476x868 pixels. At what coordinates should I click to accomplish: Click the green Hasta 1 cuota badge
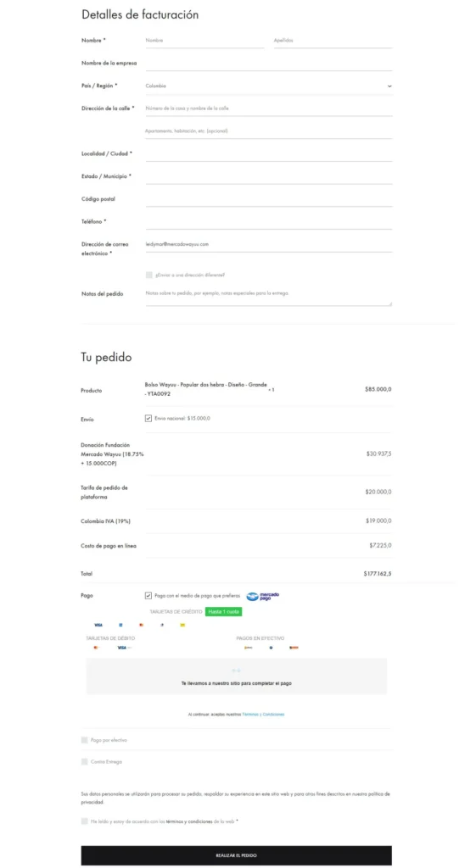click(223, 612)
